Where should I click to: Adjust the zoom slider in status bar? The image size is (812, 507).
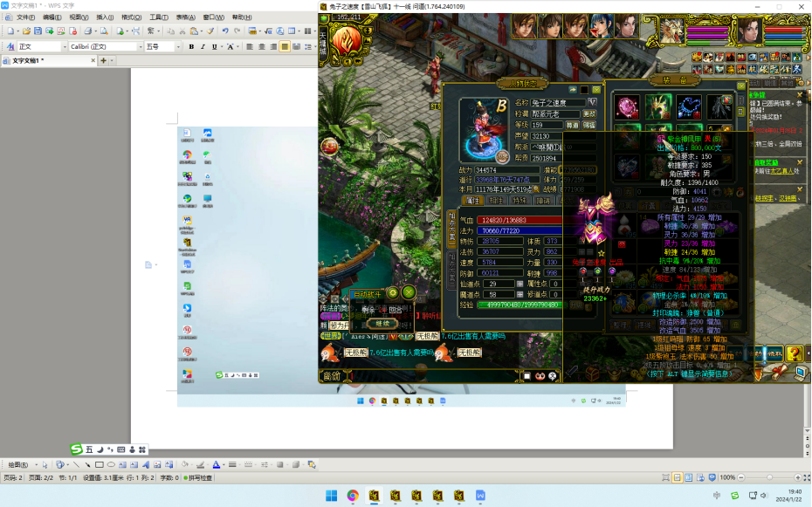(x=769, y=477)
